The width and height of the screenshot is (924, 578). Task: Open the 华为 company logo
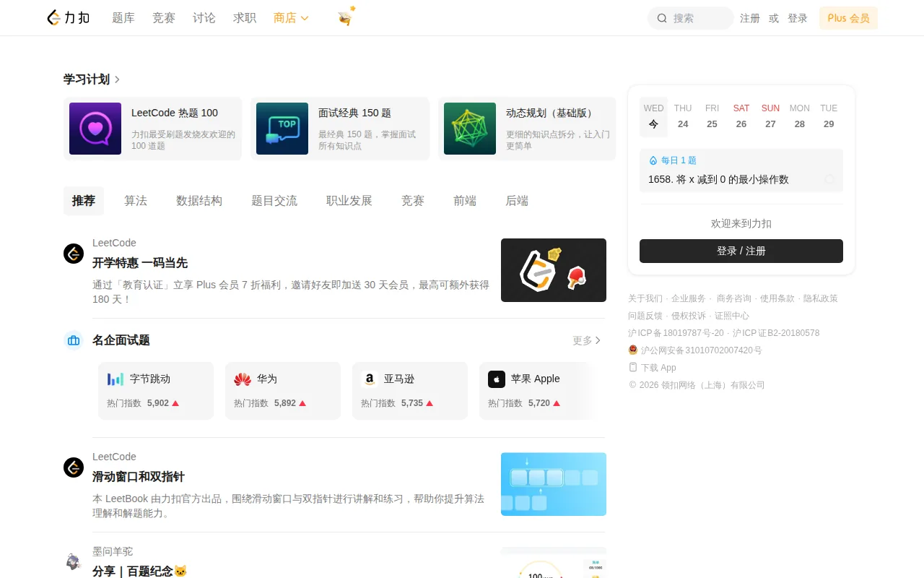243,379
